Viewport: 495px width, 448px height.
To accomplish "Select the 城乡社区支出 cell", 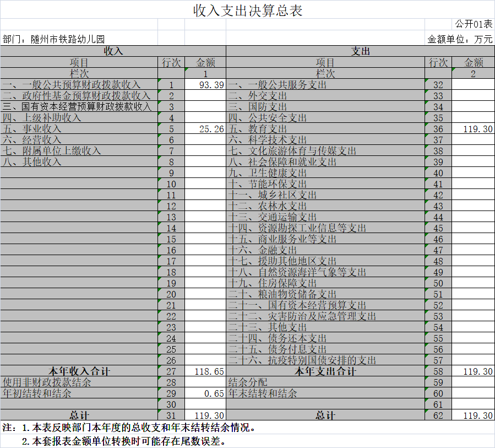I will click(x=325, y=195).
